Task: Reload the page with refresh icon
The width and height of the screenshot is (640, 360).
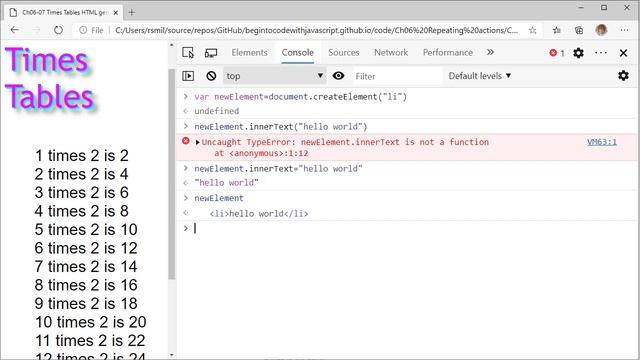Action: click(x=58, y=30)
